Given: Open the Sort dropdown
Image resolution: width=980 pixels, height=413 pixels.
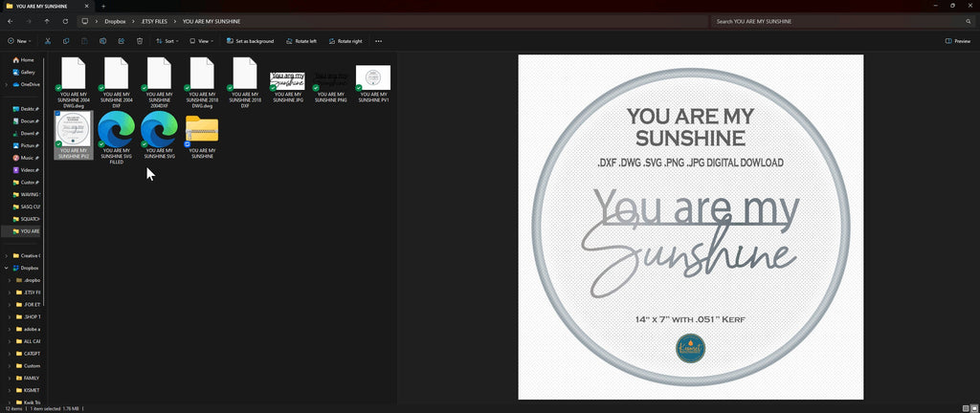Looking at the screenshot, I should point(167,41).
